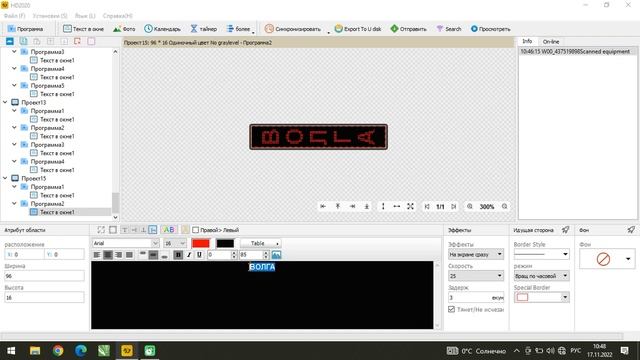Click Export To U disk
This screenshot has height=360, width=640.
(358, 29)
